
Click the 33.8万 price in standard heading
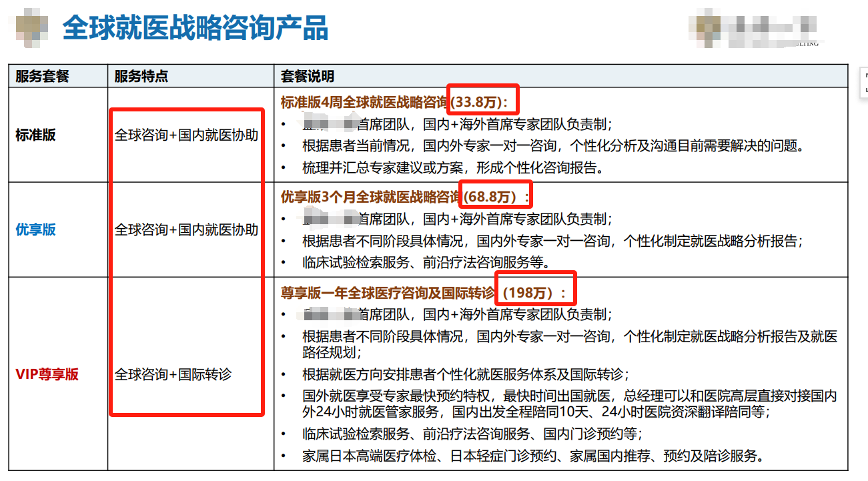pos(482,102)
